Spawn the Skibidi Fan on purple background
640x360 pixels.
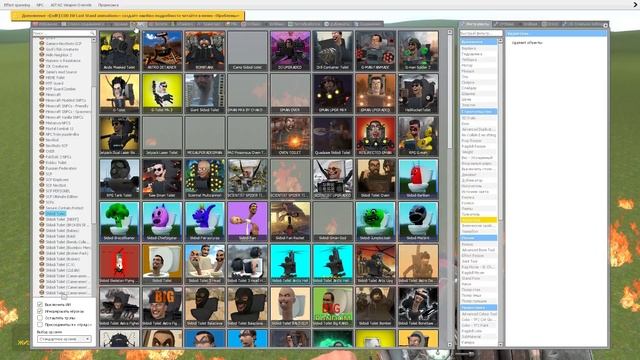tap(247, 221)
